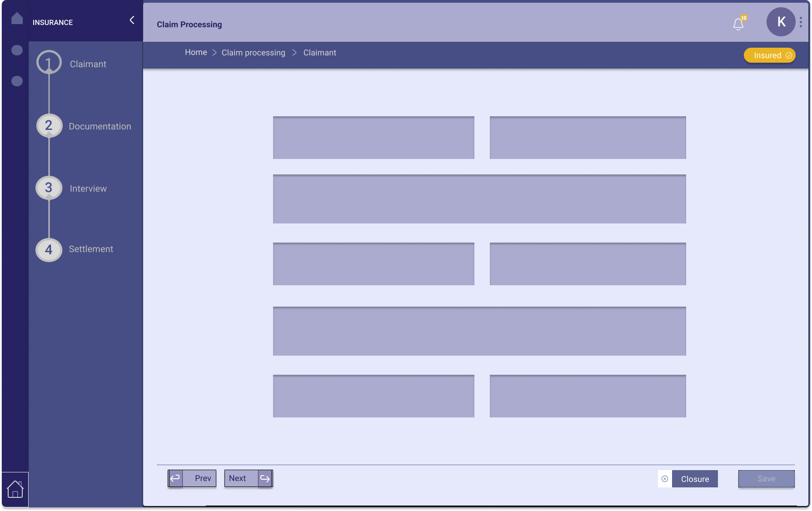The width and height of the screenshot is (812, 511).
Task: Go to Home via the breadcrumb
Action: tap(195, 52)
